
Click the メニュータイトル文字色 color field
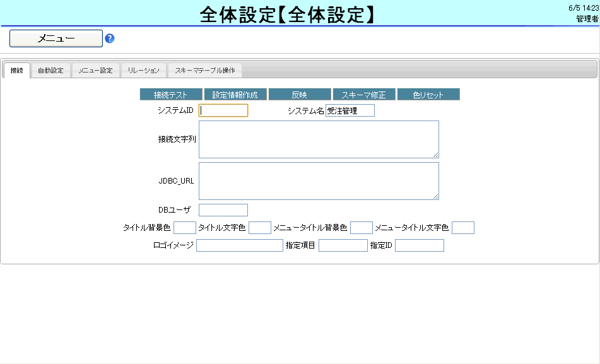tap(462, 228)
